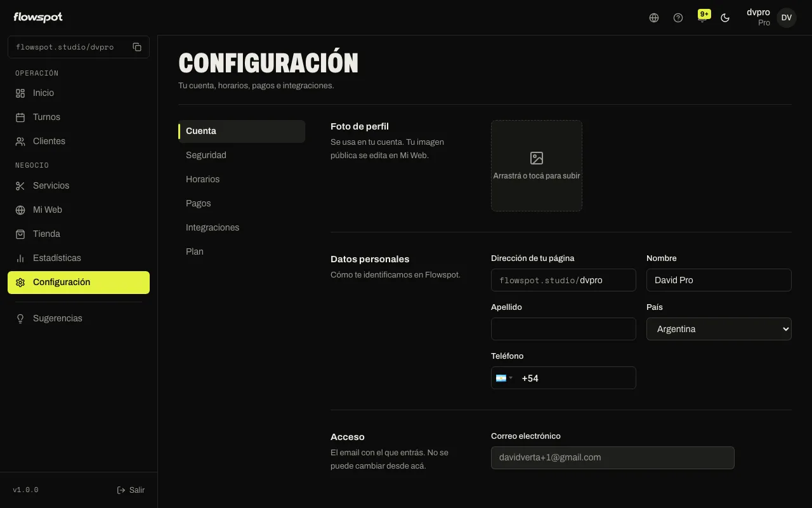Copy the flowspot.studio/dvpro link icon
Viewport: 812px width, 508px height.
coord(137,47)
